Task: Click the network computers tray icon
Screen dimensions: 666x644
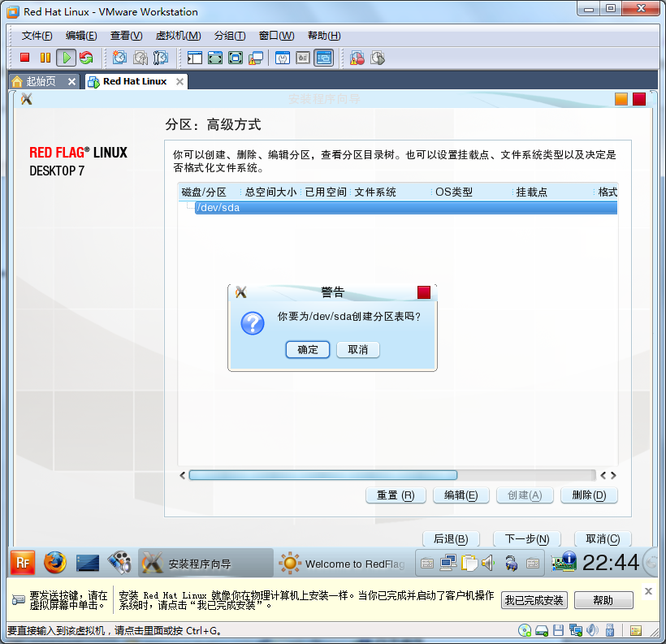Action: pos(448,563)
